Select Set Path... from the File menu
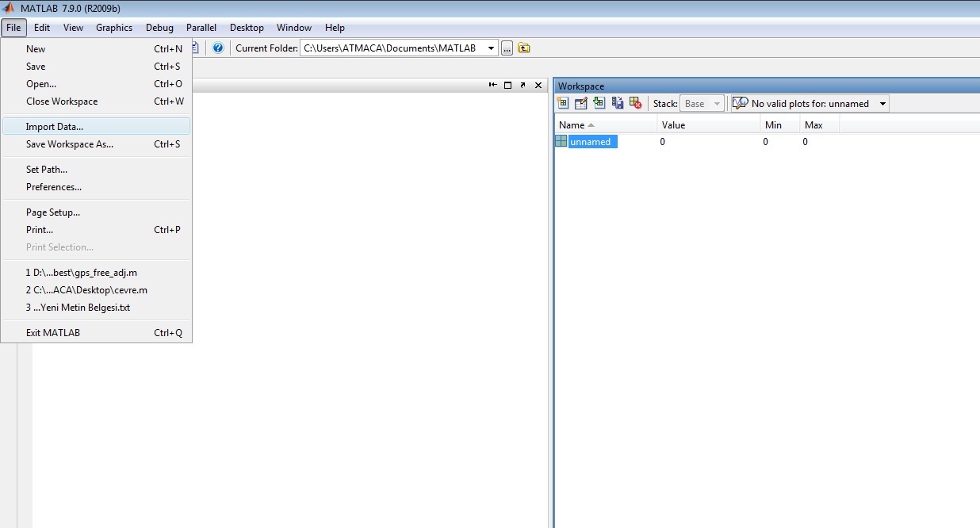This screenshot has width=980, height=528. [x=96, y=170]
